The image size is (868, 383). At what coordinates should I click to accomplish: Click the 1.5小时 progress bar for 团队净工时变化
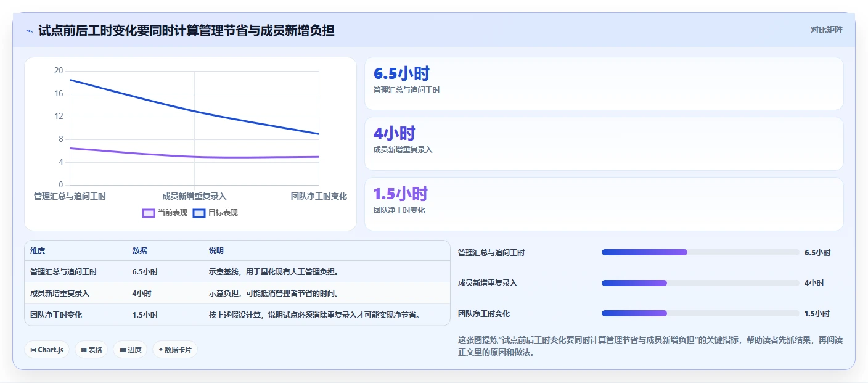[700, 313]
